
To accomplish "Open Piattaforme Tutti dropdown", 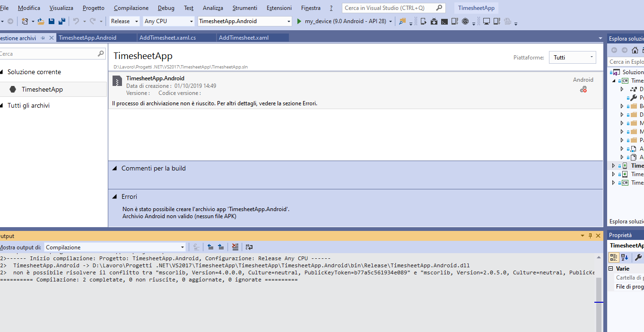I will click(x=572, y=58).
